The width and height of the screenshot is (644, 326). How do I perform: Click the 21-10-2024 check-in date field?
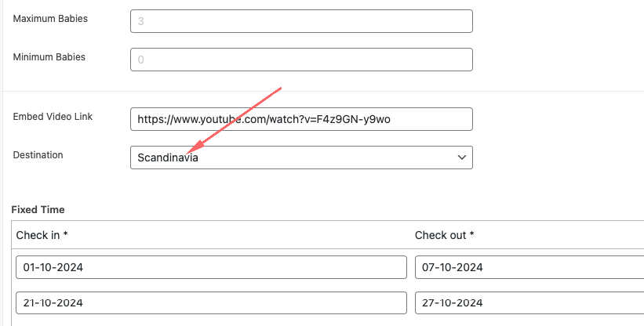tap(212, 303)
